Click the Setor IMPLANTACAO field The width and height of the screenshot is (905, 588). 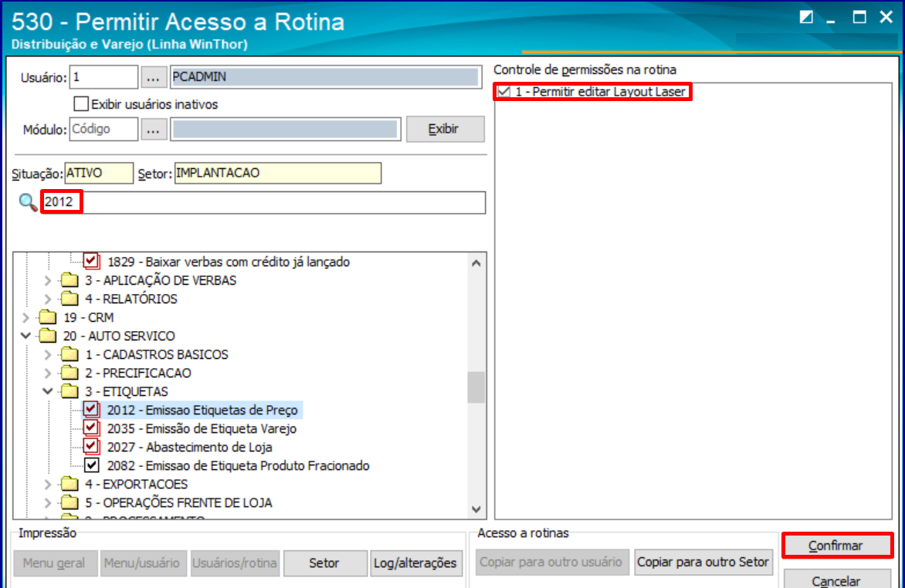[x=278, y=173]
